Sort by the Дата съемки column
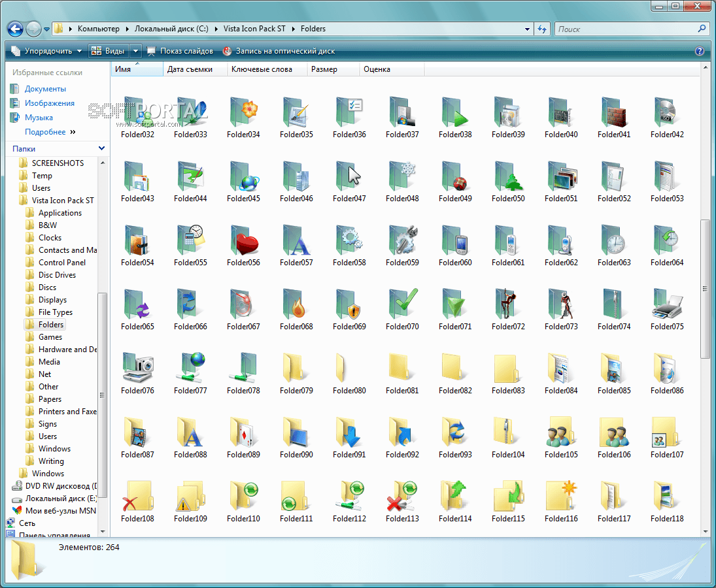 [x=195, y=69]
